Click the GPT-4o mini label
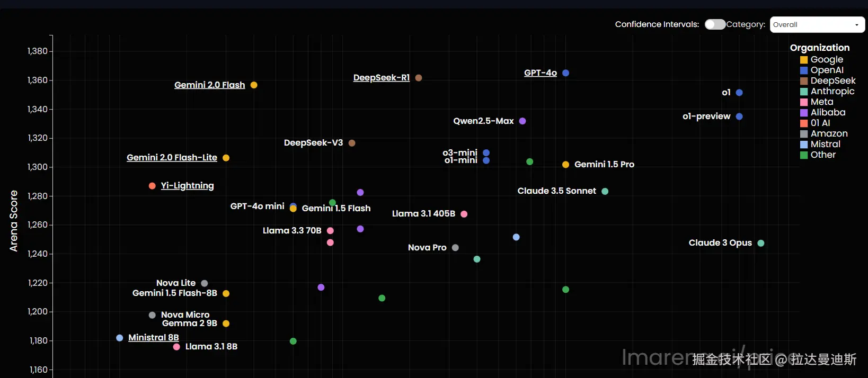 coord(258,206)
